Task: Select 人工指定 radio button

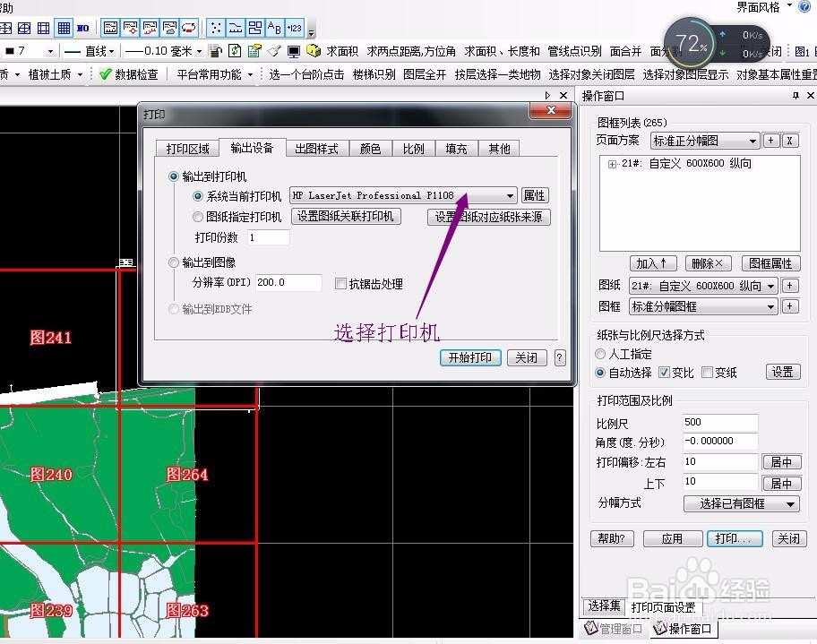Action: 600,354
